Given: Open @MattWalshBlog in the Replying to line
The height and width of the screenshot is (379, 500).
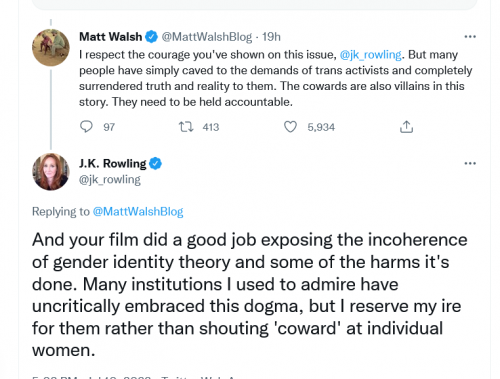Looking at the screenshot, I should (x=138, y=212).
